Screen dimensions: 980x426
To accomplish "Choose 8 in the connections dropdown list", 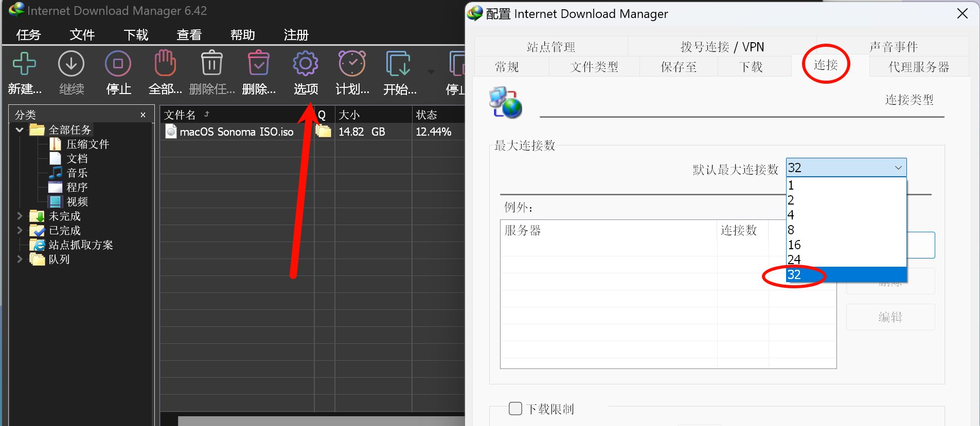I will click(846, 230).
